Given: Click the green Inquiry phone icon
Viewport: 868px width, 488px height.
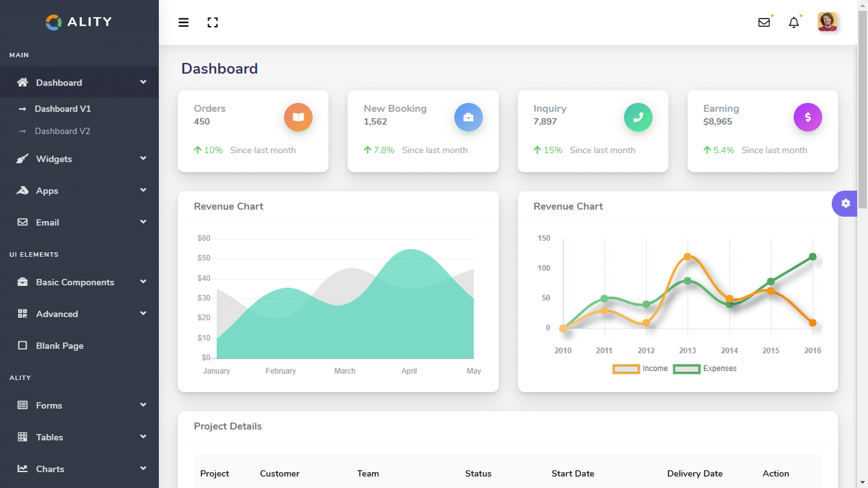Looking at the screenshot, I should point(638,117).
